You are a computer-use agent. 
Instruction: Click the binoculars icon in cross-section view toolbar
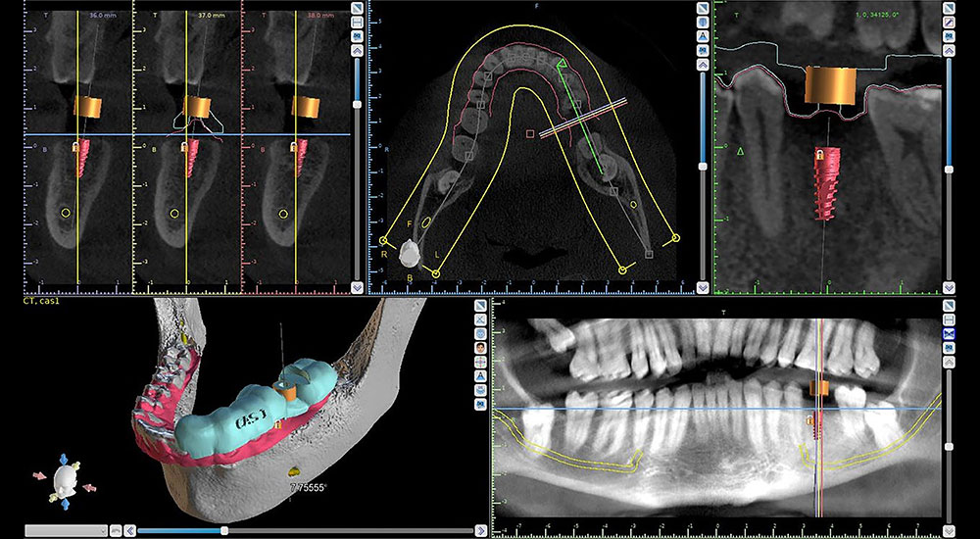[x=357, y=35]
